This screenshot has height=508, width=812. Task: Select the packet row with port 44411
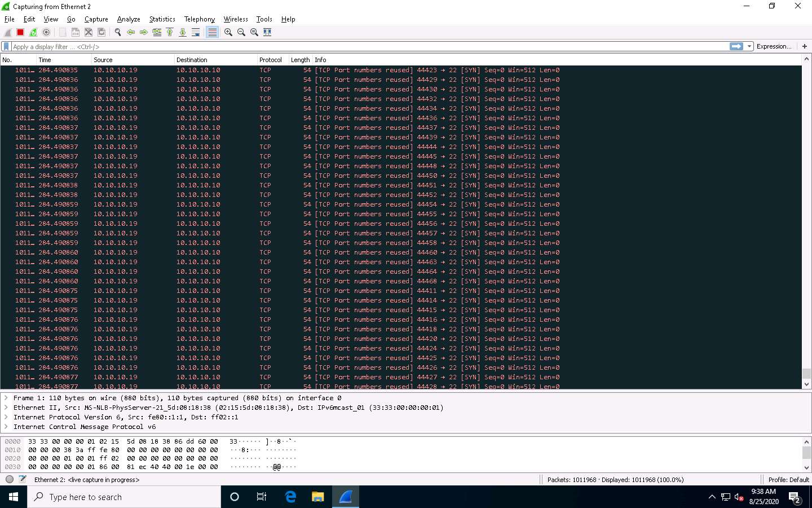[x=401, y=291]
